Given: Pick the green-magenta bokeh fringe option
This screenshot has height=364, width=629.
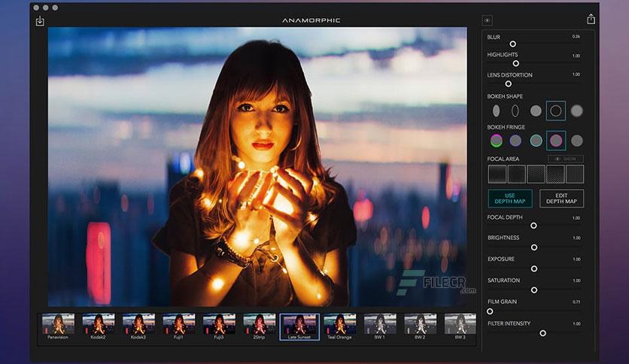Looking at the screenshot, I should [x=497, y=141].
